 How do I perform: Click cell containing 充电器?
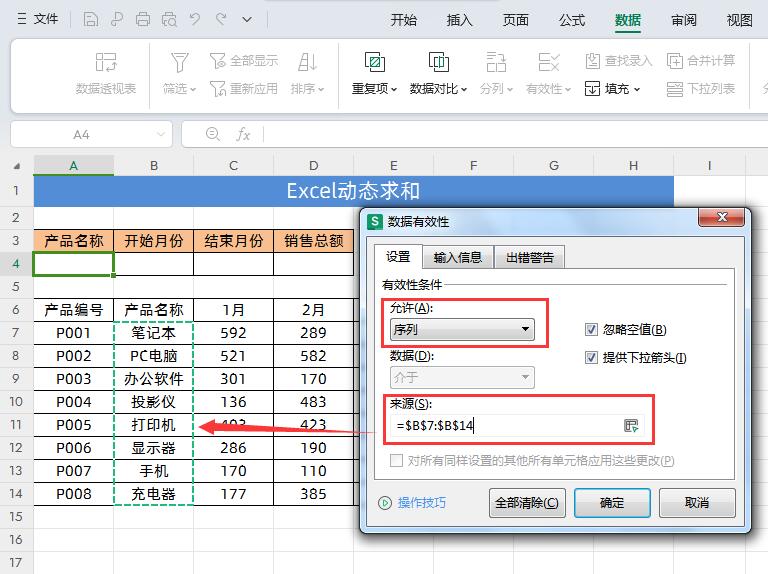[x=153, y=494]
